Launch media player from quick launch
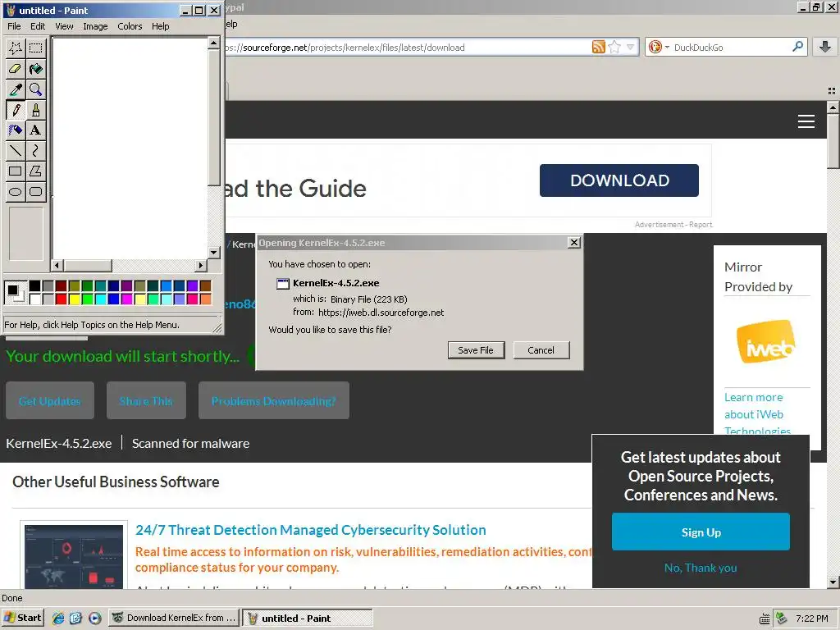Image resolution: width=840 pixels, height=630 pixels. [x=95, y=619]
